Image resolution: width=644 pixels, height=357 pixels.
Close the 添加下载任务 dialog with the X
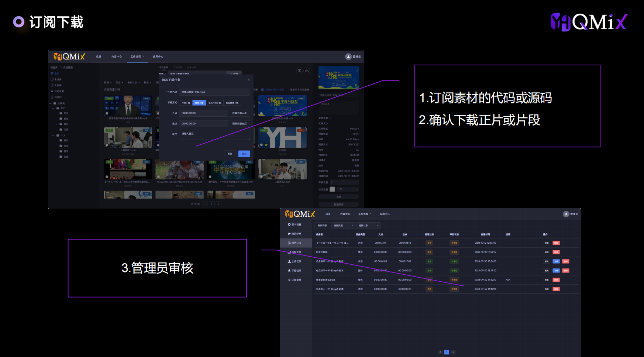(249, 80)
